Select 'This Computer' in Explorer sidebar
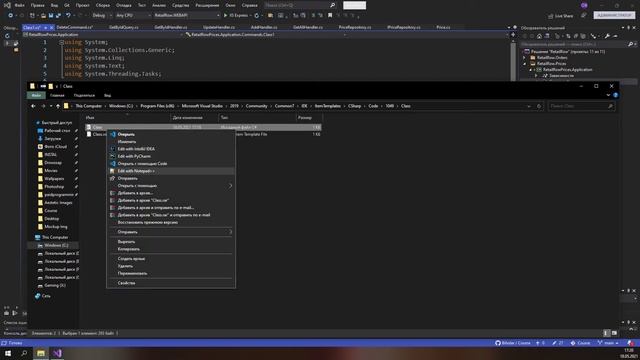640x360 pixels. pos(55,237)
